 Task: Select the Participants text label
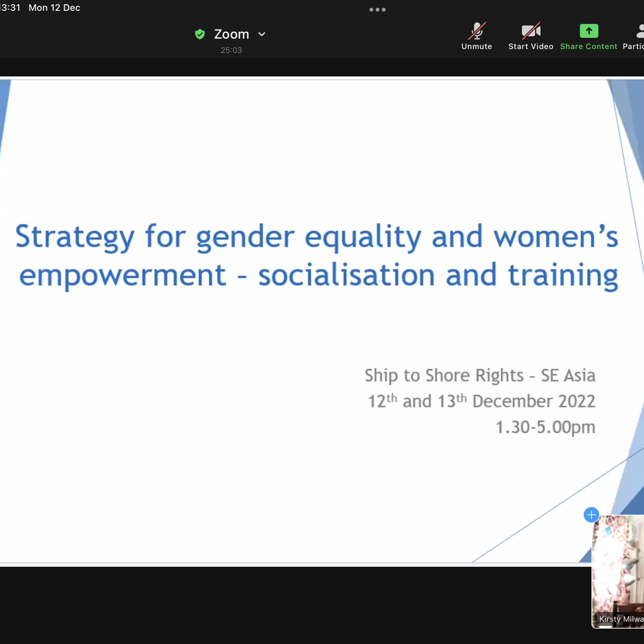pos(633,46)
